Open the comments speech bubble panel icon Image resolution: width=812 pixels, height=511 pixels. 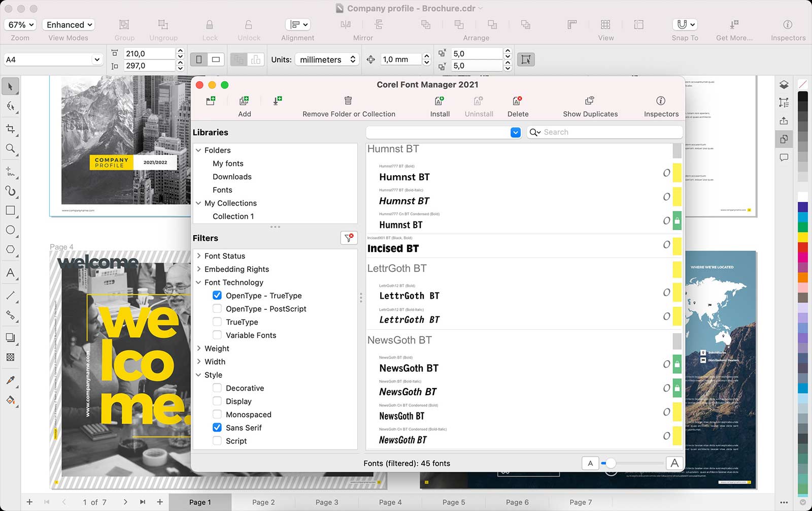tap(784, 157)
